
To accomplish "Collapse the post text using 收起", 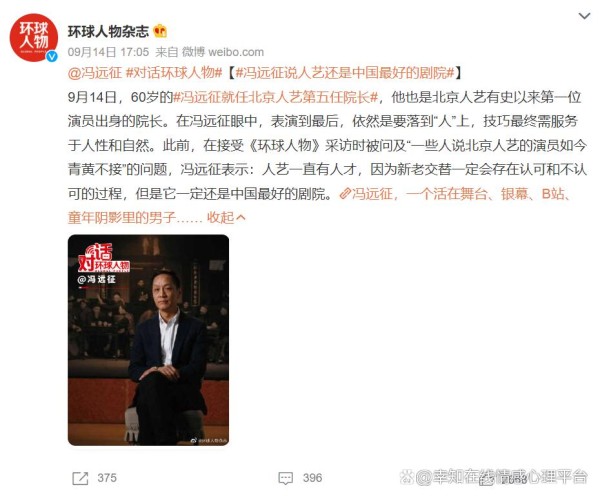I will pyautogui.click(x=220, y=217).
